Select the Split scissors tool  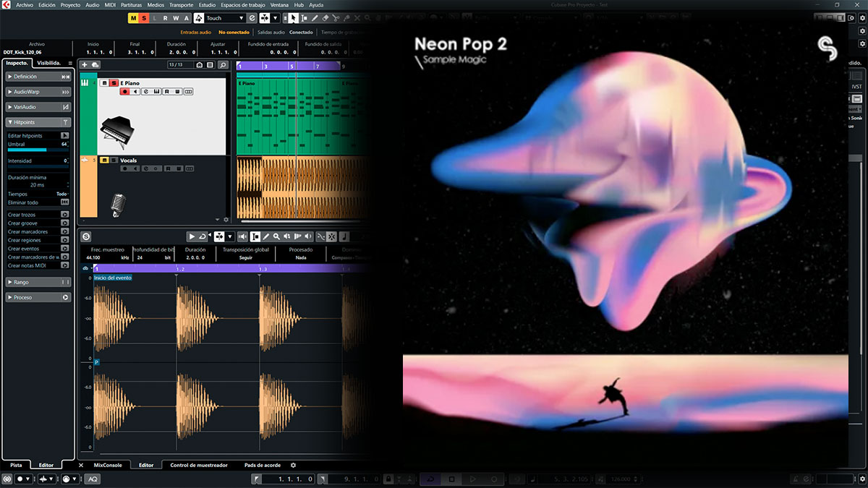[337, 18]
